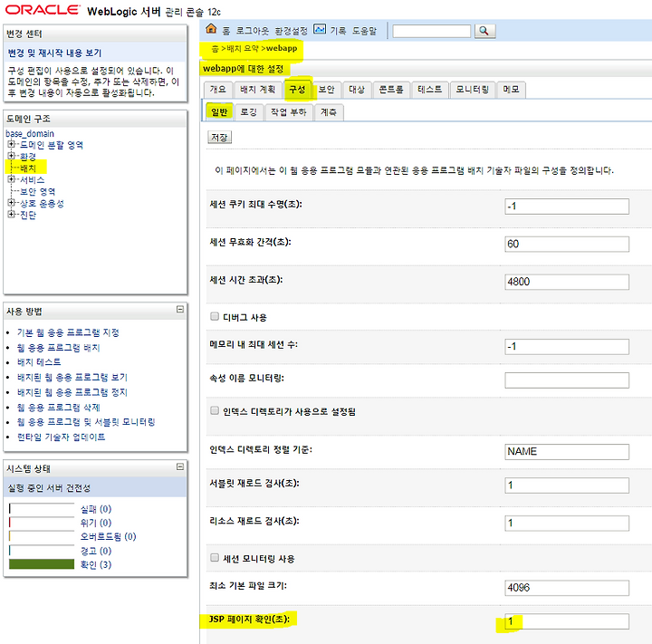Click 서블릿 재로드 검사 field
The width and height of the screenshot is (652, 644).
(567, 485)
